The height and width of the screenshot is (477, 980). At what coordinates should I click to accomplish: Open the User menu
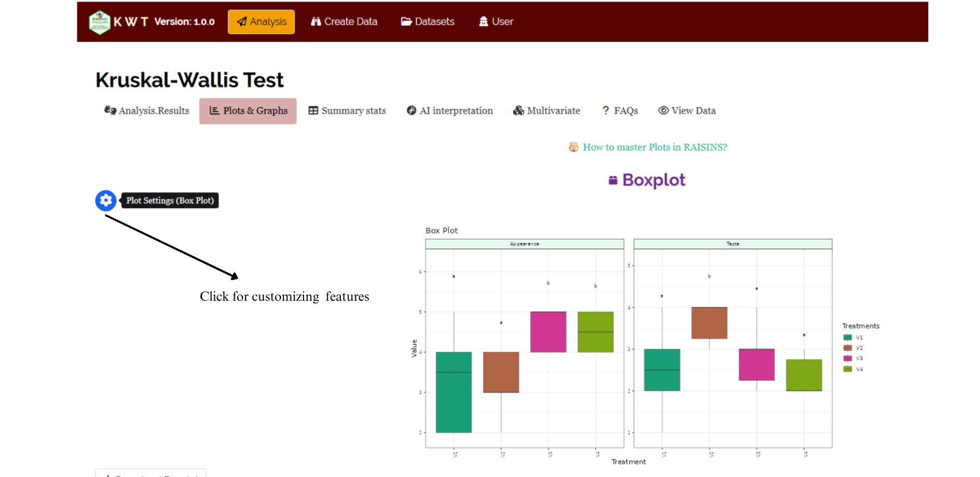496,22
